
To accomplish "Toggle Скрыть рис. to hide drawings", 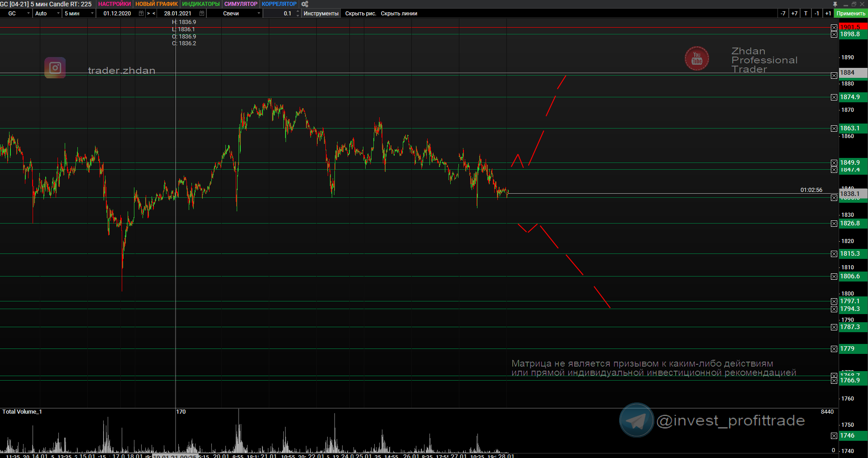I will coord(361,14).
